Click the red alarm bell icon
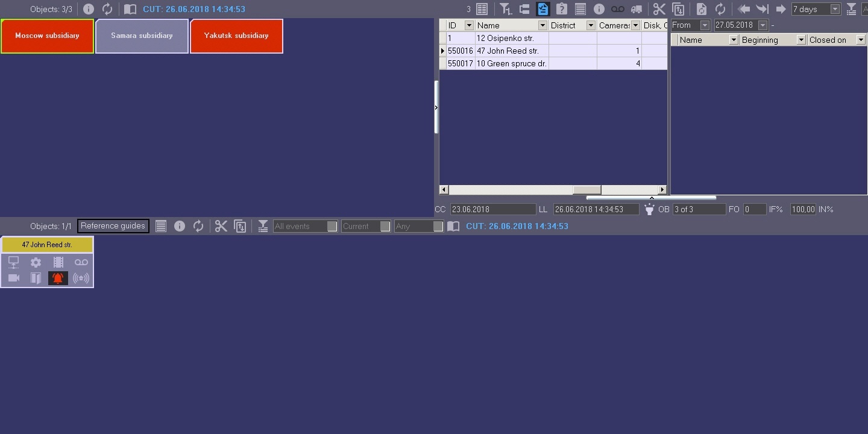868x434 pixels. tap(58, 278)
